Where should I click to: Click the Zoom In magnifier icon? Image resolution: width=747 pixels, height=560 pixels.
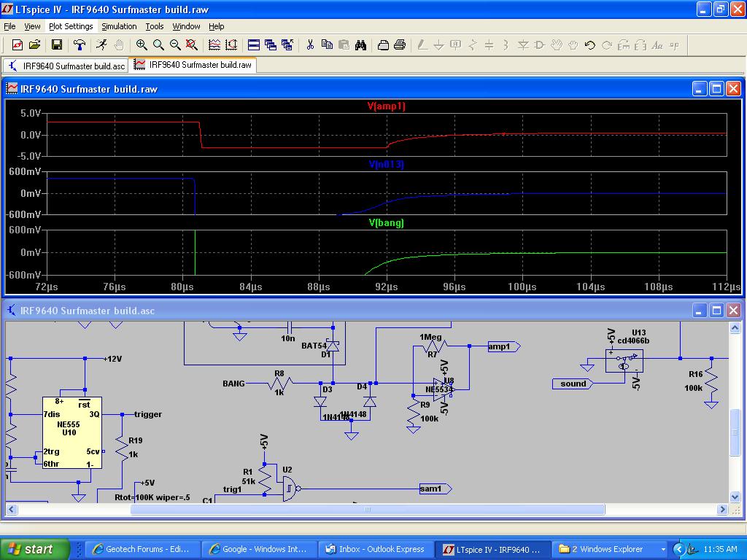coord(142,45)
